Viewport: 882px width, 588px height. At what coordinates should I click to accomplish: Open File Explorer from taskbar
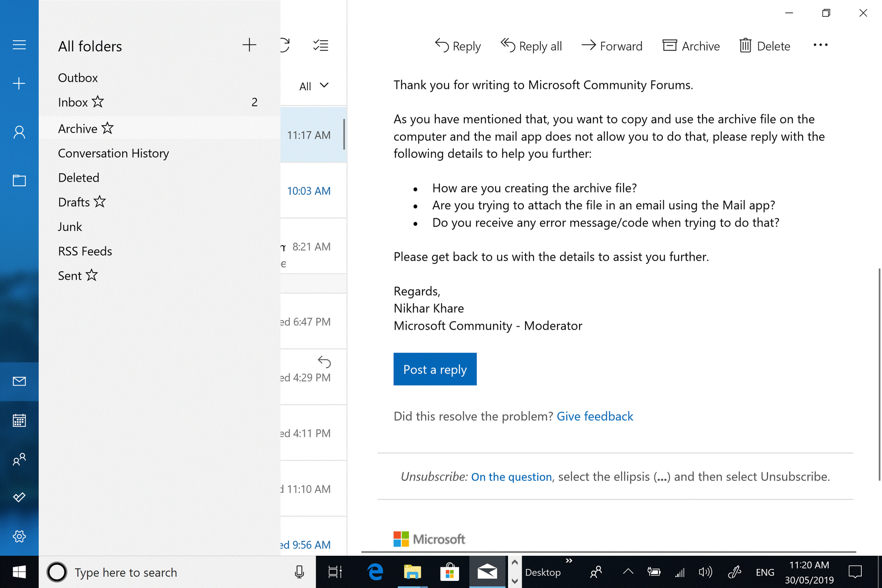pos(412,572)
